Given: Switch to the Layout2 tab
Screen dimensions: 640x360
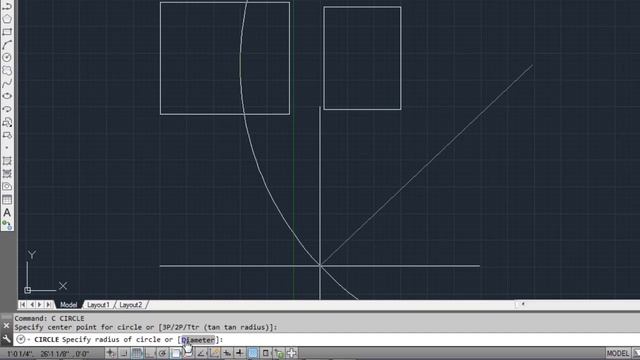Looking at the screenshot, I should 131,305.
